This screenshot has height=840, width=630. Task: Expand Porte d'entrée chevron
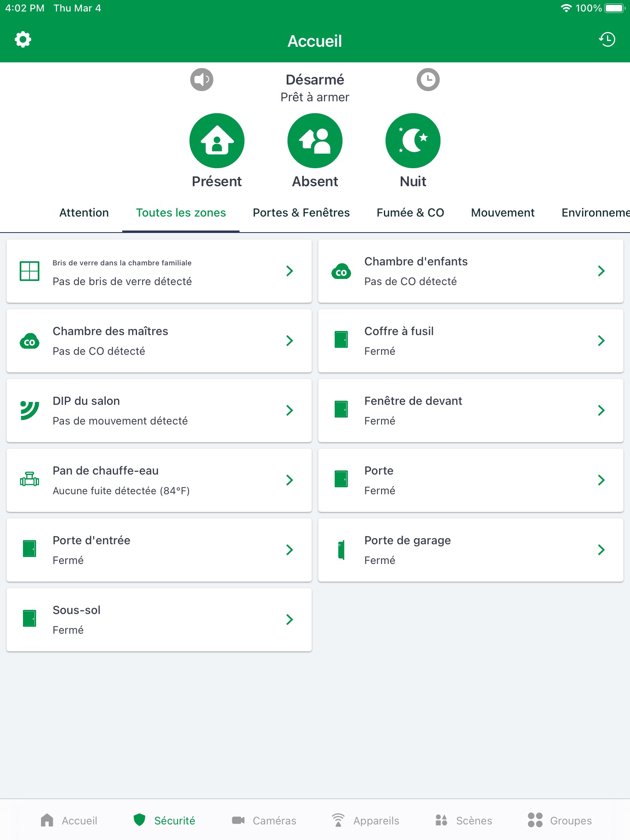[290, 550]
